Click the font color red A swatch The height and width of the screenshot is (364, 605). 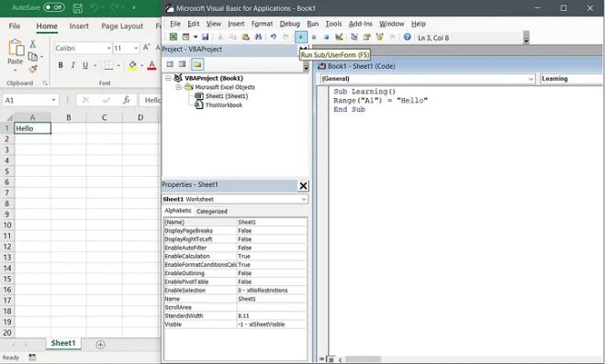tap(151, 65)
